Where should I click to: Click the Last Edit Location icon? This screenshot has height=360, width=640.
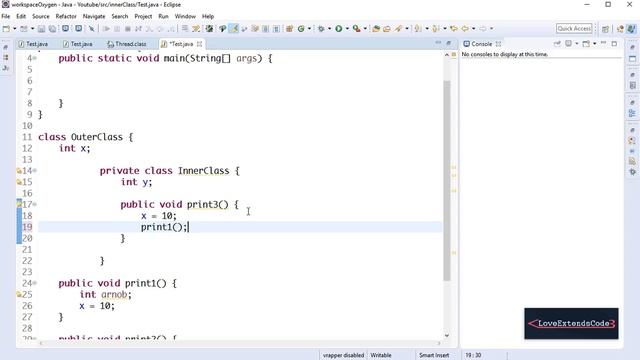click(x=453, y=29)
